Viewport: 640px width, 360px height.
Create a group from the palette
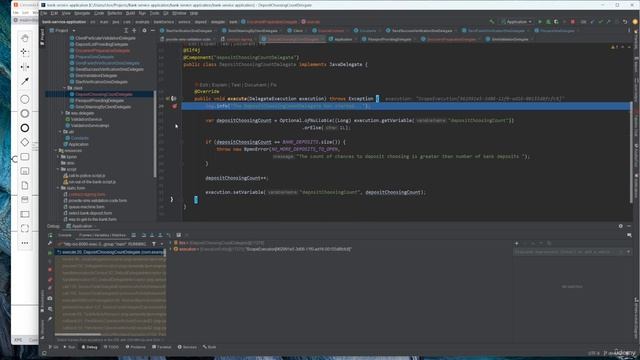pos(25,229)
